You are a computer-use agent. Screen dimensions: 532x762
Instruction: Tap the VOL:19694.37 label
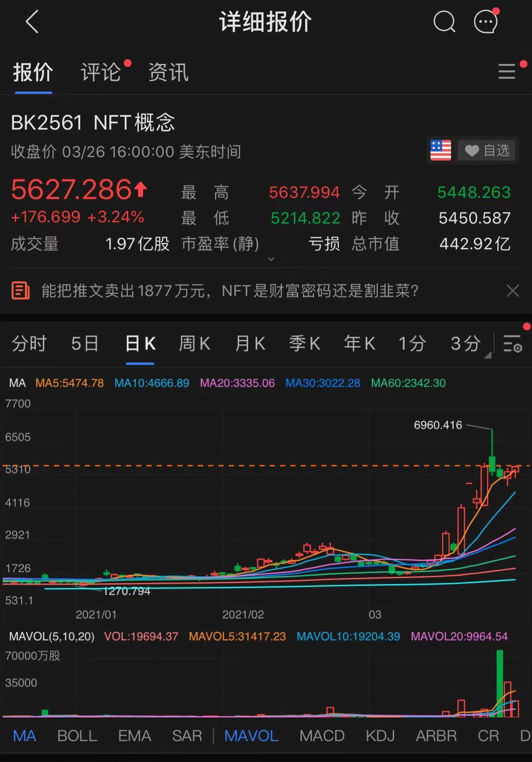click(x=141, y=637)
